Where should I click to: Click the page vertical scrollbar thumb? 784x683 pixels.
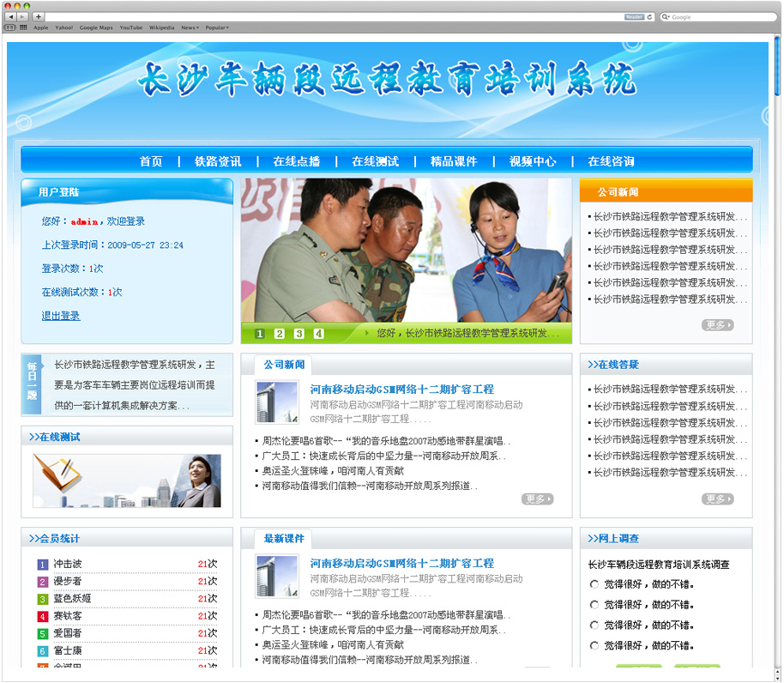point(777,65)
